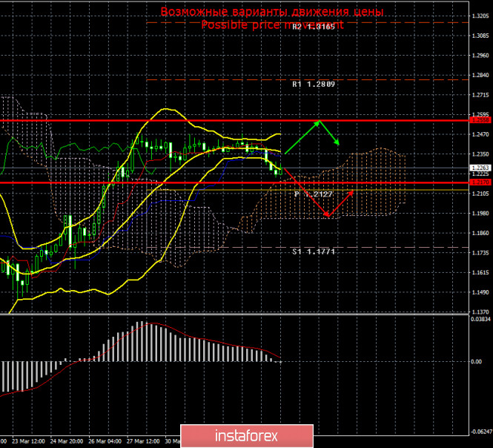The image size is (493, 448).
Task: Click the MACD -0.06247 scale value
Action: pyautogui.click(x=480, y=432)
